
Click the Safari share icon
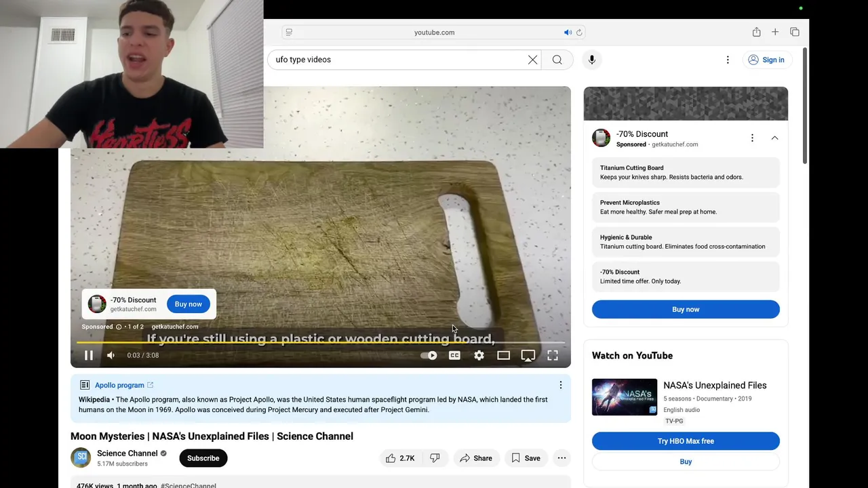[x=756, y=32]
